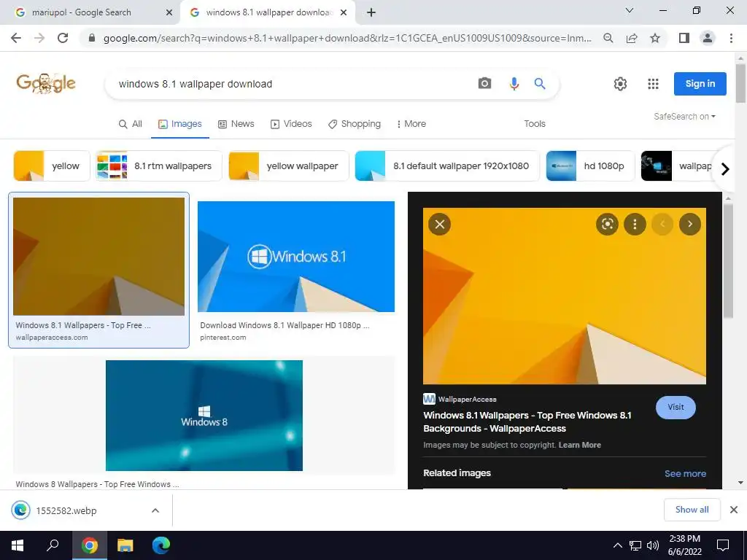The image size is (747, 560).
Task: Open Chrome three-dot menu
Action: point(731,38)
